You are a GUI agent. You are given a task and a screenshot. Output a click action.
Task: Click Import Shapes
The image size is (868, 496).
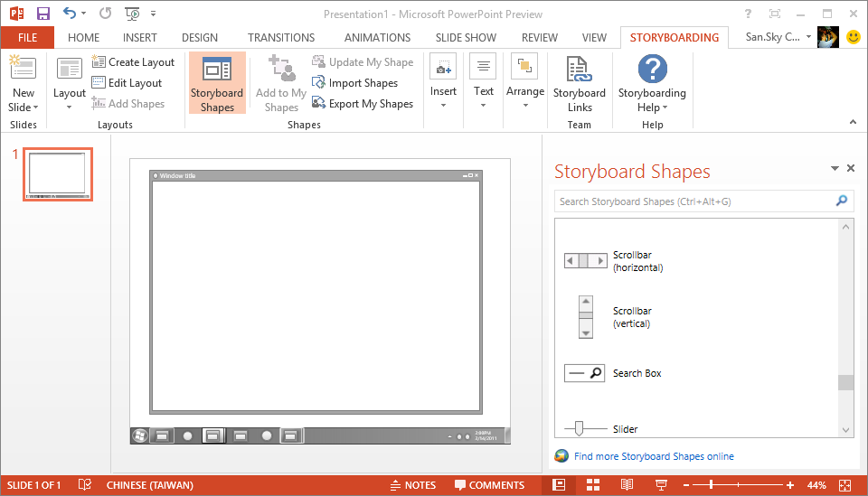point(354,83)
